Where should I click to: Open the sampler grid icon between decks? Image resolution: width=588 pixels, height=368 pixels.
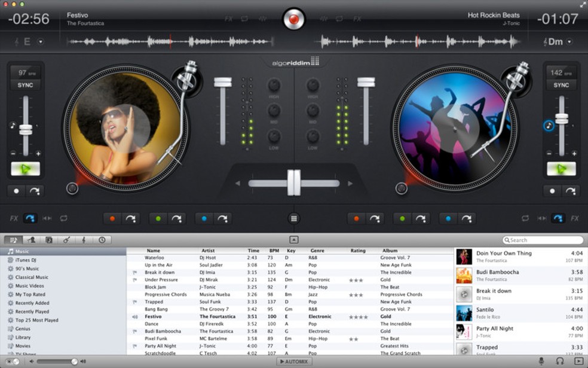tap(293, 218)
